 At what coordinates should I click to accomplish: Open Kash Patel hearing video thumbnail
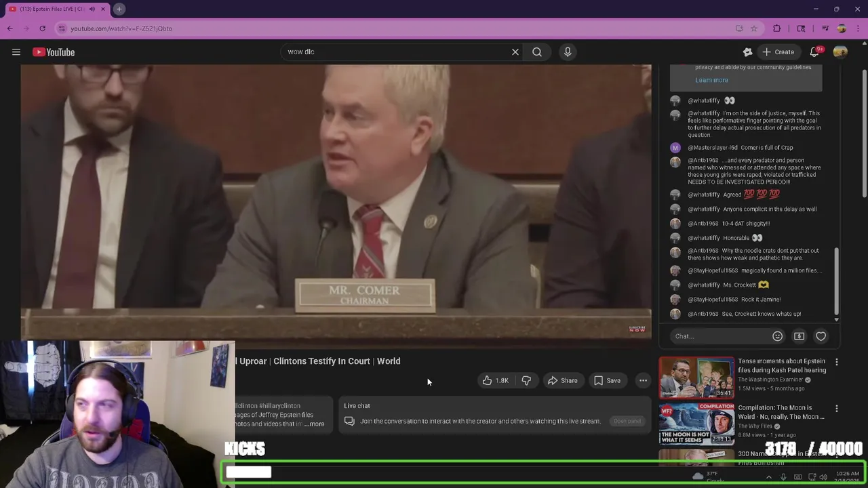pos(696,378)
